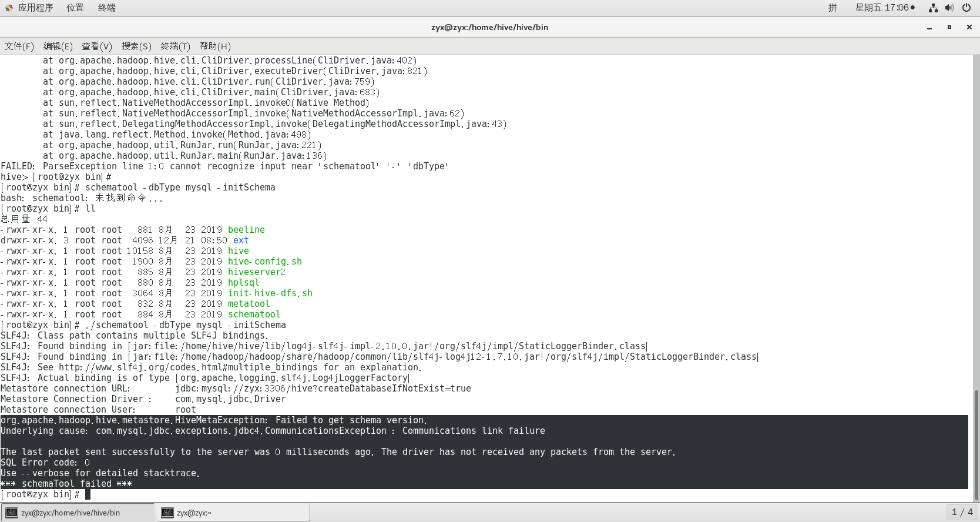Open the 搜索(S) menu
This screenshot has height=522, width=980.
(x=136, y=46)
